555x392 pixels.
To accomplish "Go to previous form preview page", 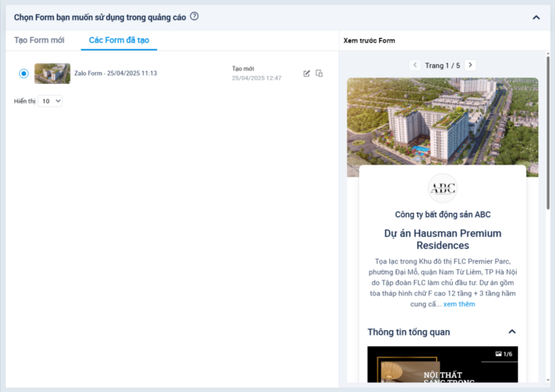I will (415, 65).
